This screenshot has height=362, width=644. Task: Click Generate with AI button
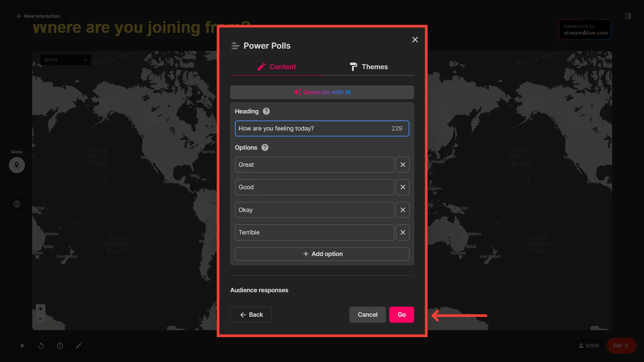pyautogui.click(x=322, y=92)
